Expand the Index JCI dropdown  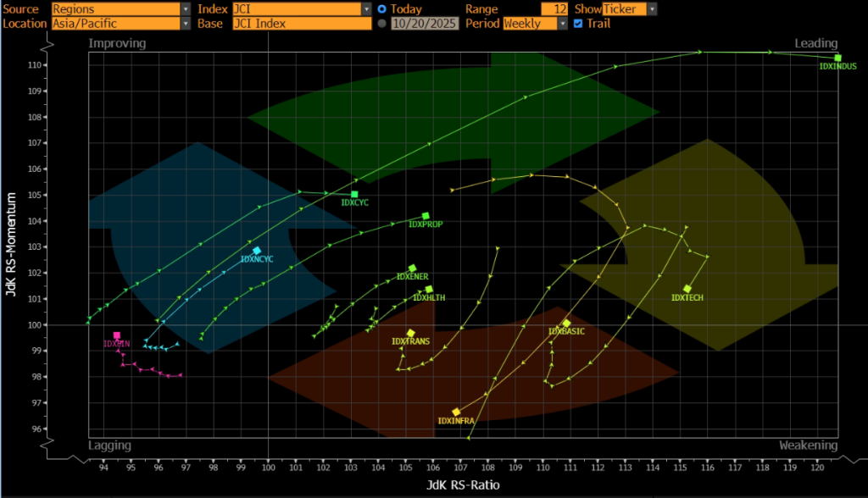coord(366,8)
